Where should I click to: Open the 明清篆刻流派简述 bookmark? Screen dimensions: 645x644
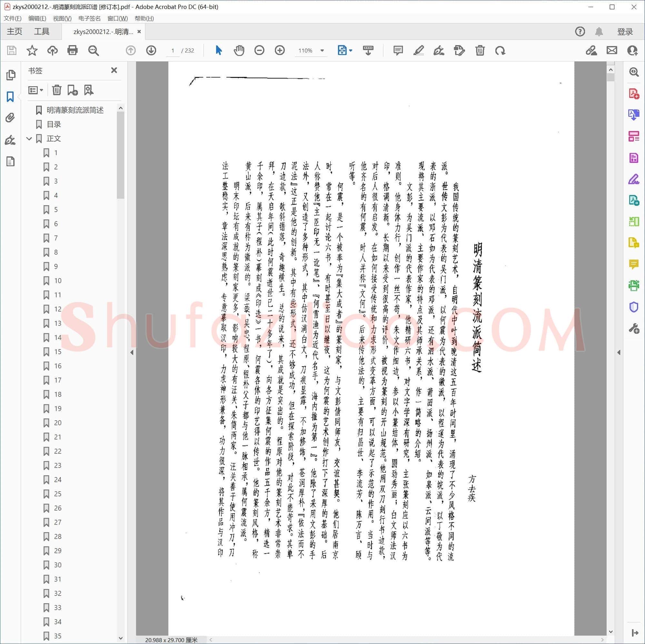coord(75,110)
